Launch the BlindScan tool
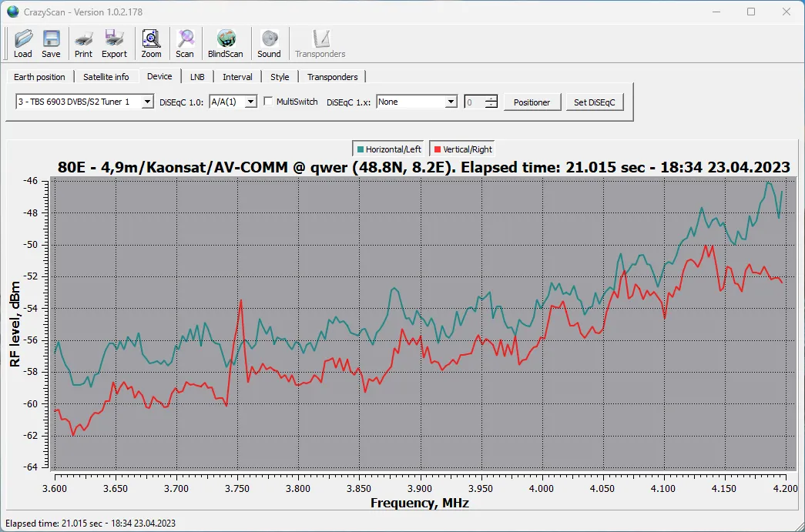This screenshot has width=805, height=532. coord(226,44)
